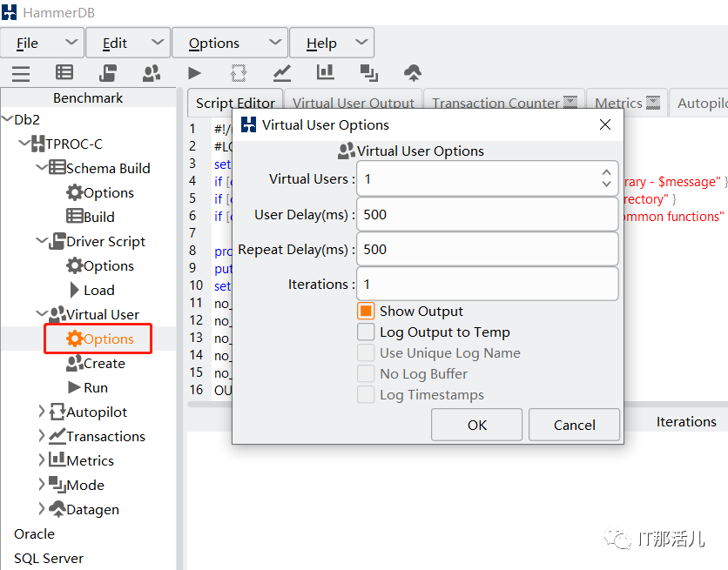This screenshot has width=728, height=570.
Task: Decrease Virtual Users with down arrow
Action: click(x=606, y=184)
